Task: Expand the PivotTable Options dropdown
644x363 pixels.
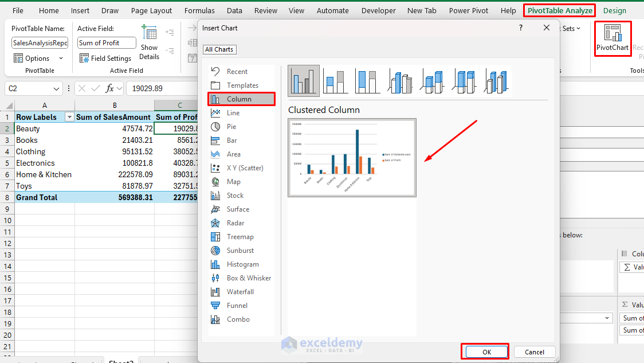Action: [x=61, y=58]
